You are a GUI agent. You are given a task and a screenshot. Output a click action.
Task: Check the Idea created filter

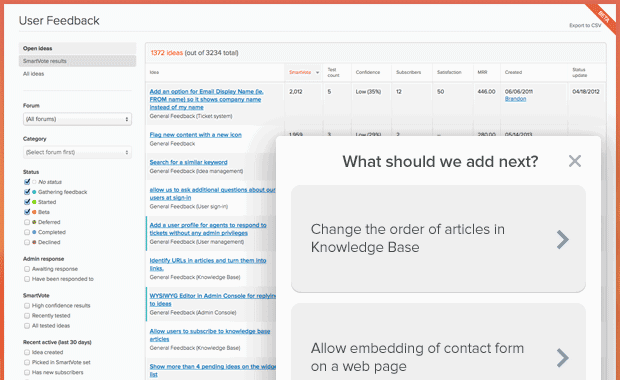(27, 352)
